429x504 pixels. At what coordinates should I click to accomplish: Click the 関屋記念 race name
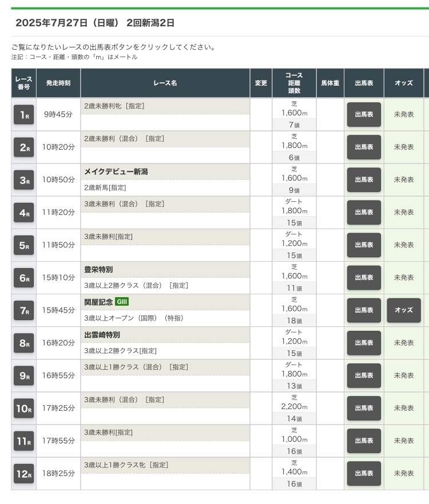click(x=98, y=302)
